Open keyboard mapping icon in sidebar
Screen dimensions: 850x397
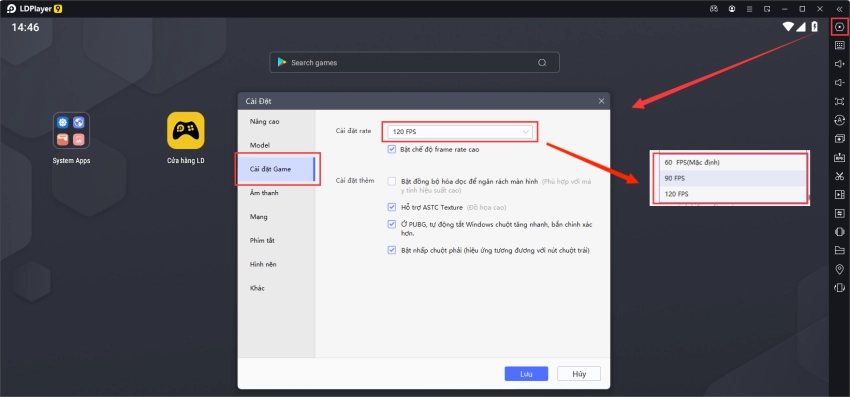click(x=840, y=46)
